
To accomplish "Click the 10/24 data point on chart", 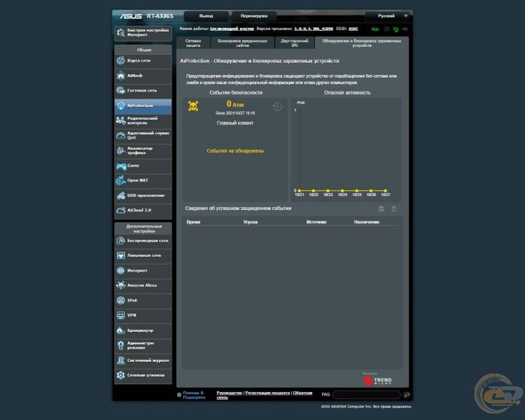I will pyautogui.click(x=342, y=190).
